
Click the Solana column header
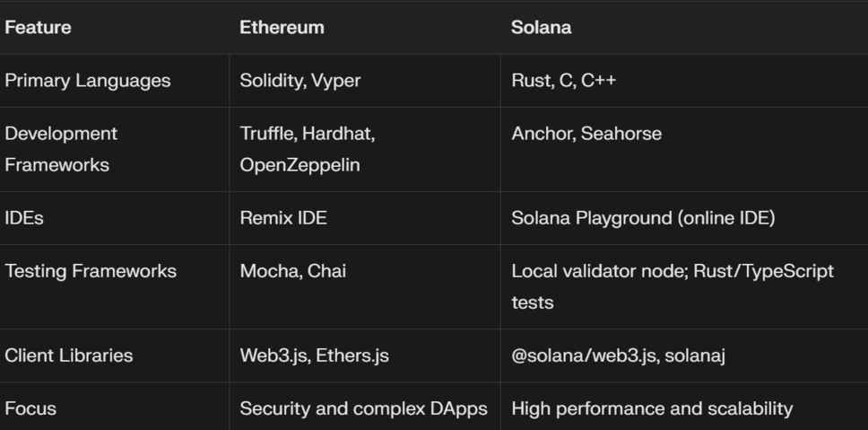541,28
